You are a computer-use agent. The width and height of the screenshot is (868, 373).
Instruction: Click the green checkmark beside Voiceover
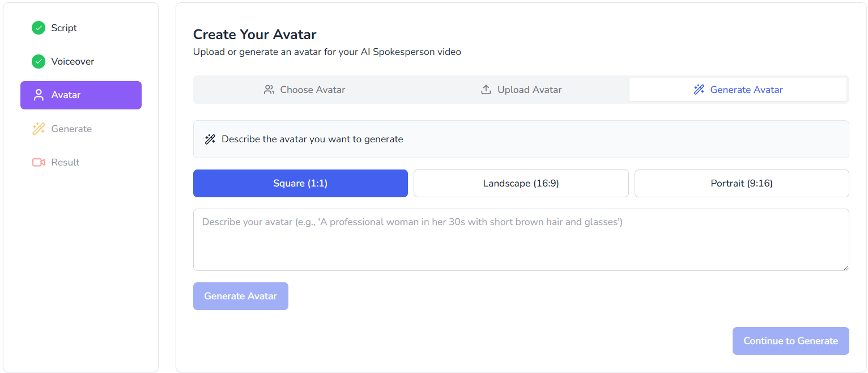click(x=39, y=61)
